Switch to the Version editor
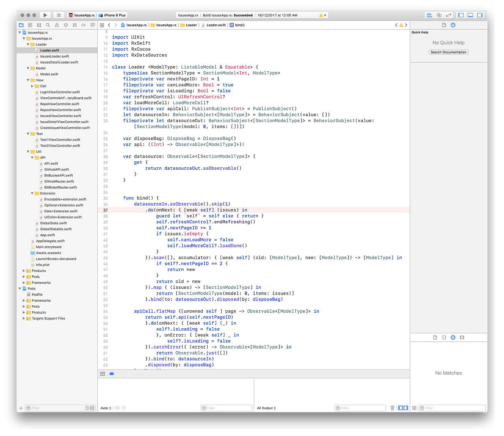This screenshot has height=436, width=504. click(x=448, y=15)
